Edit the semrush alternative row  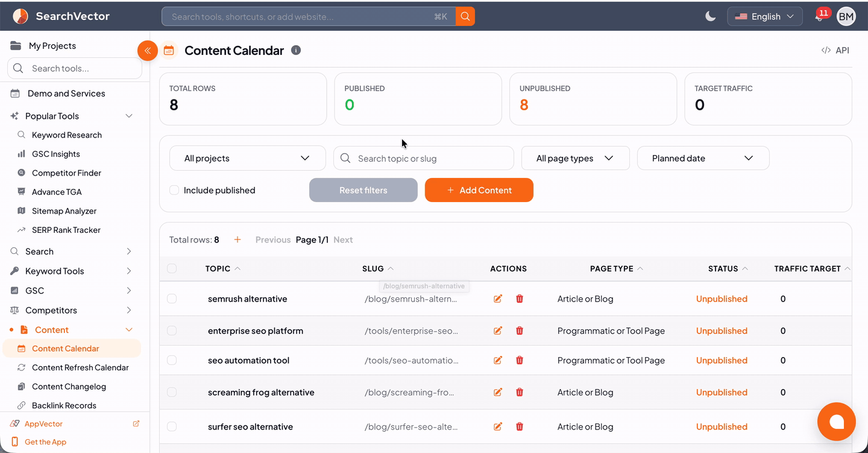pos(498,299)
